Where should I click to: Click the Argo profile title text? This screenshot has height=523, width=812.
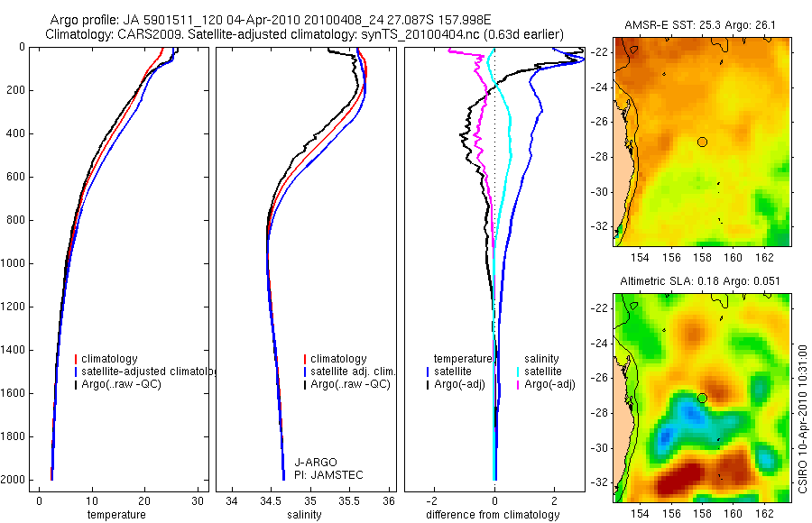271,20
